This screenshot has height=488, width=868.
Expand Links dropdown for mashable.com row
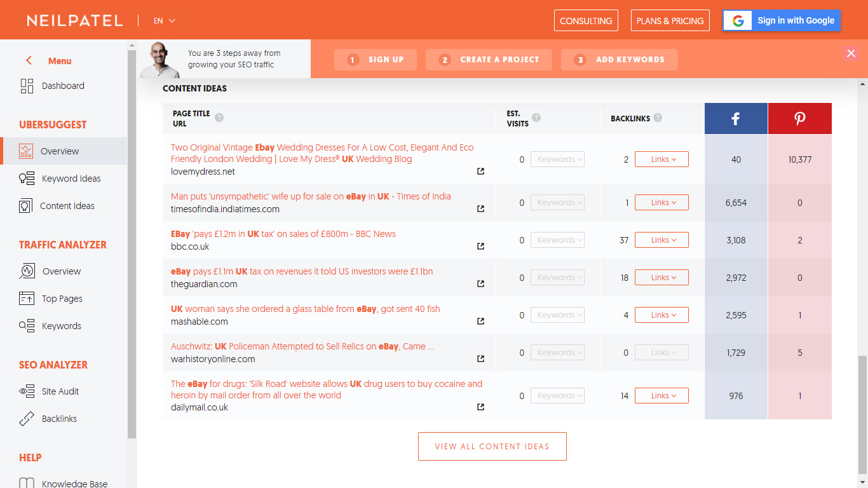coord(661,315)
